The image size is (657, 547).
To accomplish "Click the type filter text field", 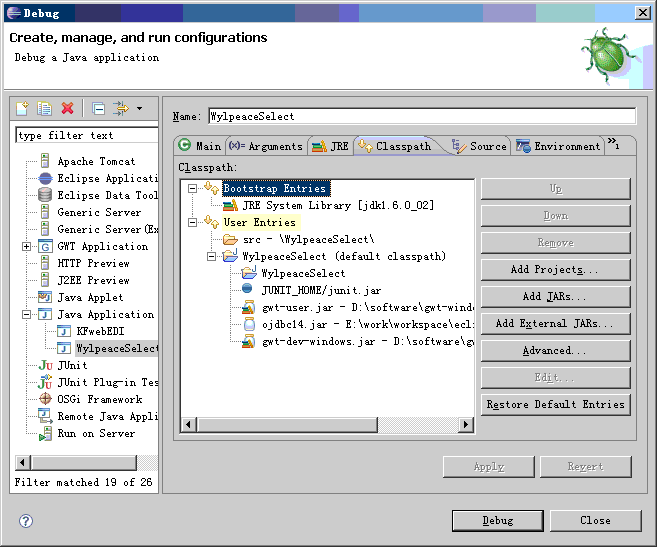I will (x=87, y=135).
